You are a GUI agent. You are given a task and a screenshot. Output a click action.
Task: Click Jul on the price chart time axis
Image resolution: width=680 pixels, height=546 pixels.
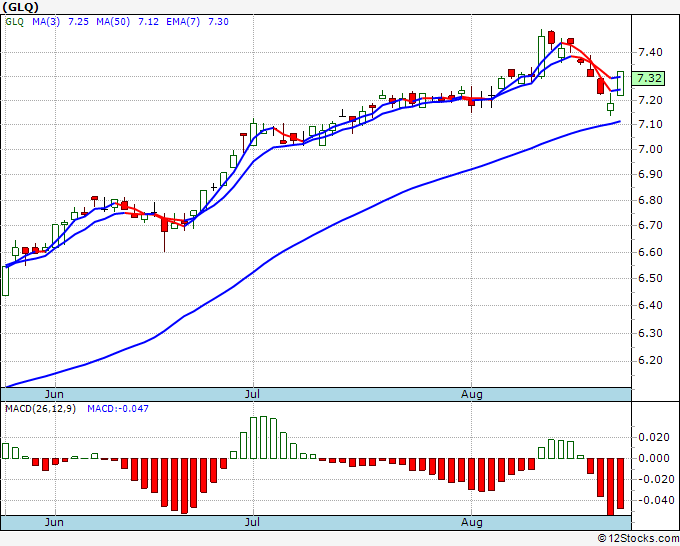coord(252,394)
